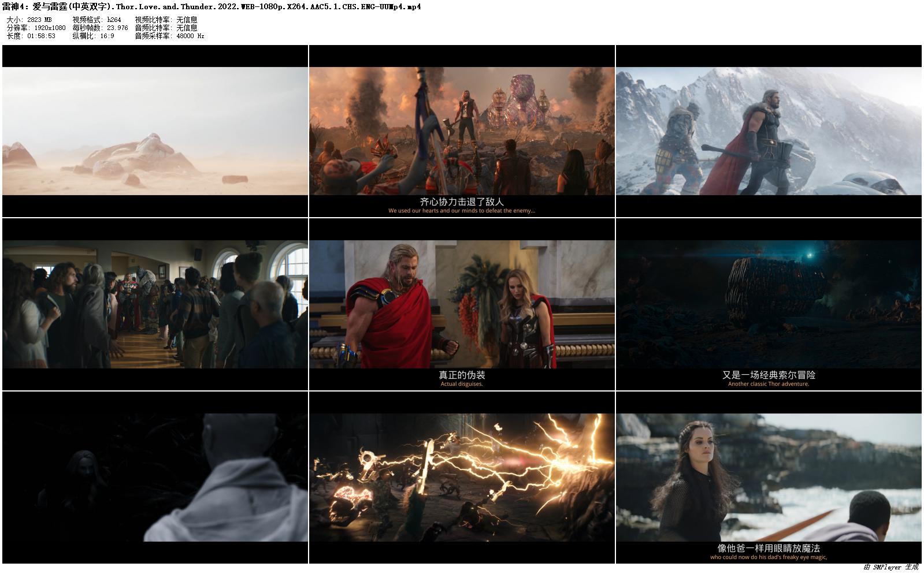The width and height of the screenshot is (924, 574).
Task: Click the '音频比特率: 无信息' text
Action: 166,28
